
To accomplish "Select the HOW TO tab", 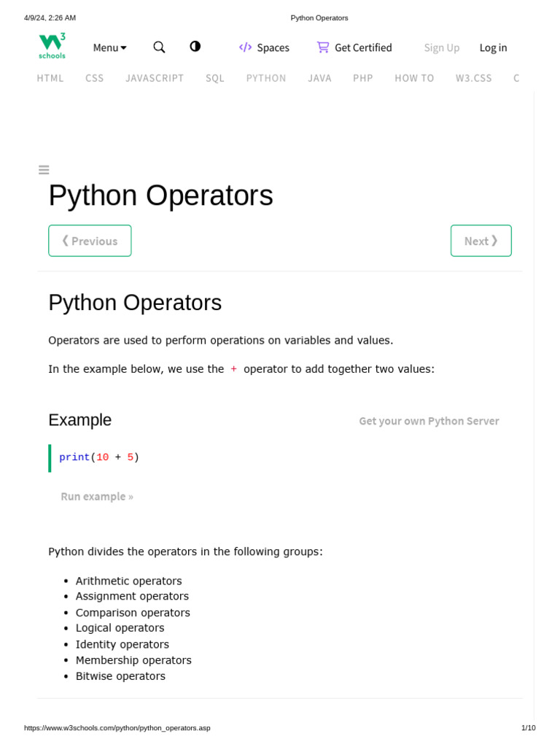I will [414, 78].
